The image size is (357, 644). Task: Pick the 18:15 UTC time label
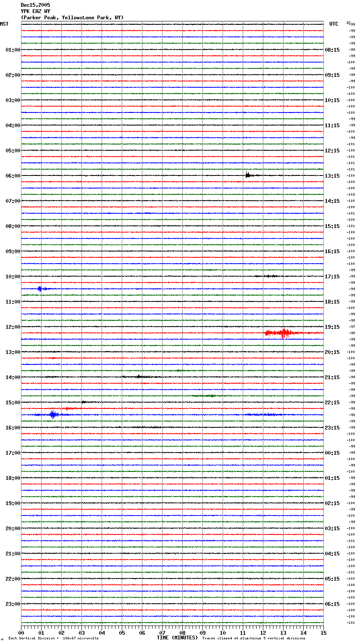tap(332, 302)
